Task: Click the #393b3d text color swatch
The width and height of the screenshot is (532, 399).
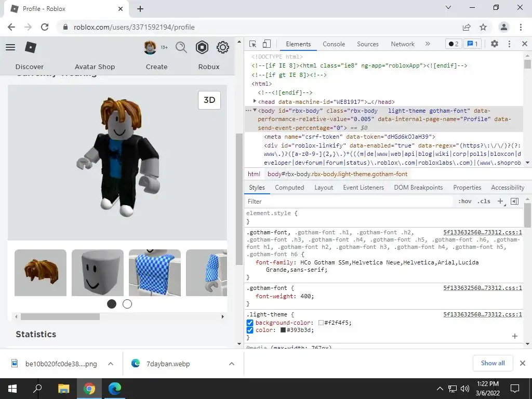Action: (283, 330)
